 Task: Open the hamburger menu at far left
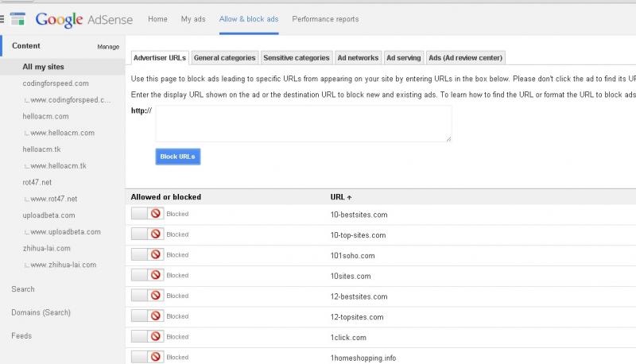2,18
